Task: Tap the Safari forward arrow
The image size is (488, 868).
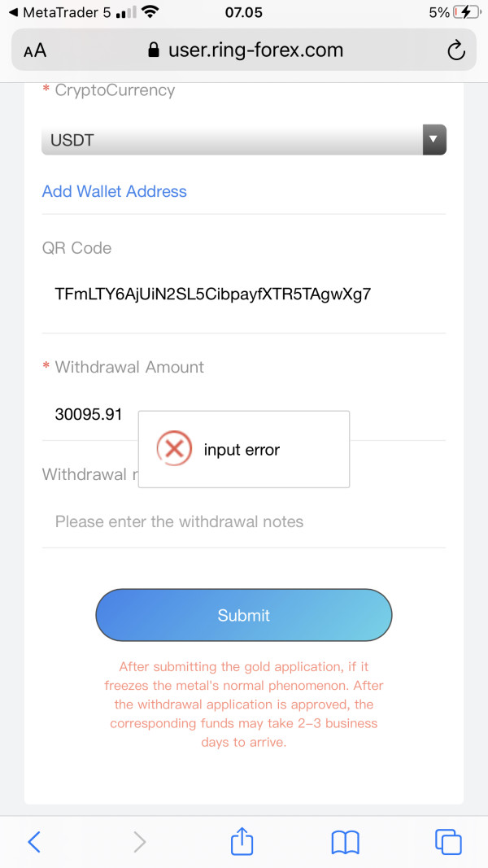Action: (139, 842)
